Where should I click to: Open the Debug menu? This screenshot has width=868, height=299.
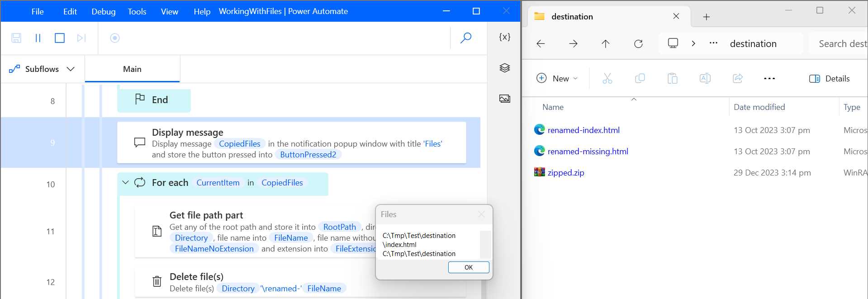coord(104,12)
